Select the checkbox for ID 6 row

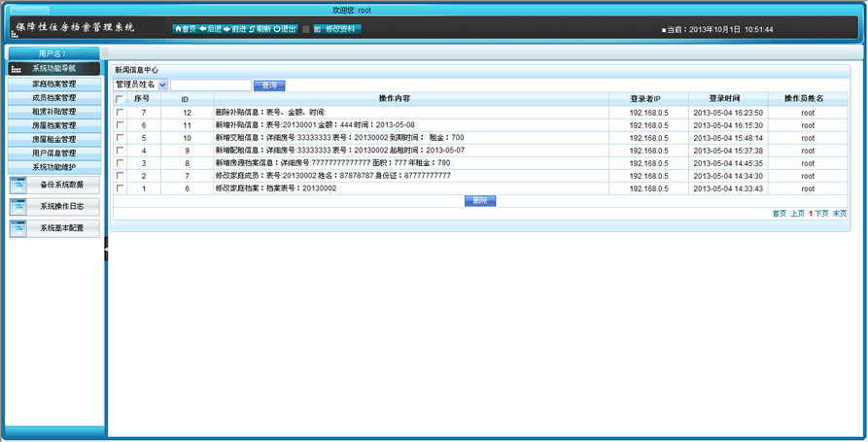coord(121,188)
